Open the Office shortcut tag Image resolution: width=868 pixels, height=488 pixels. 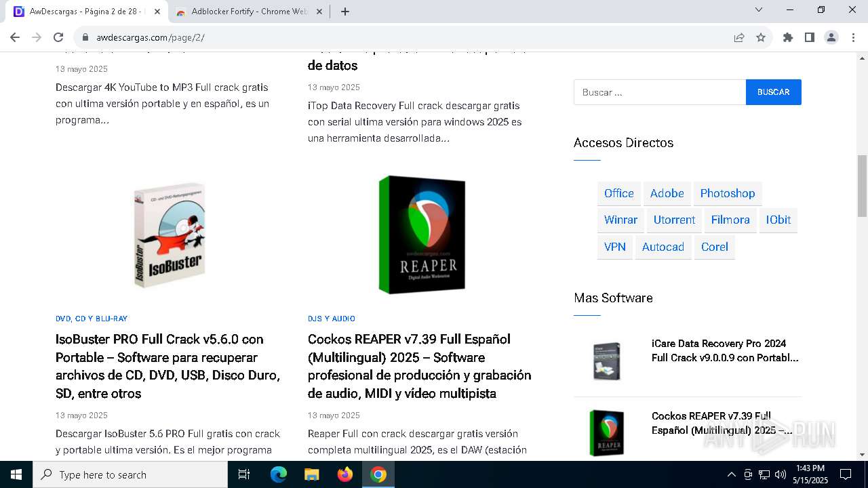click(x=619, y=193)
